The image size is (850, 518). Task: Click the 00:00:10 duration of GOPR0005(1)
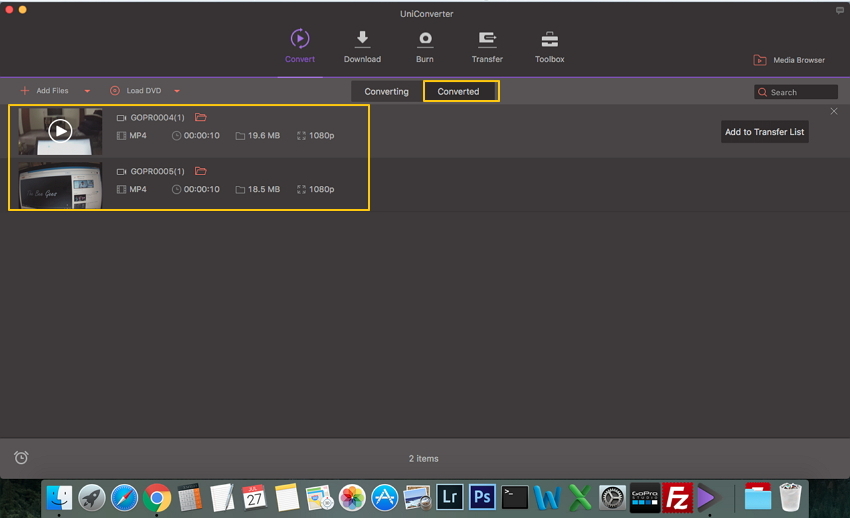click(x=201, y=189)
